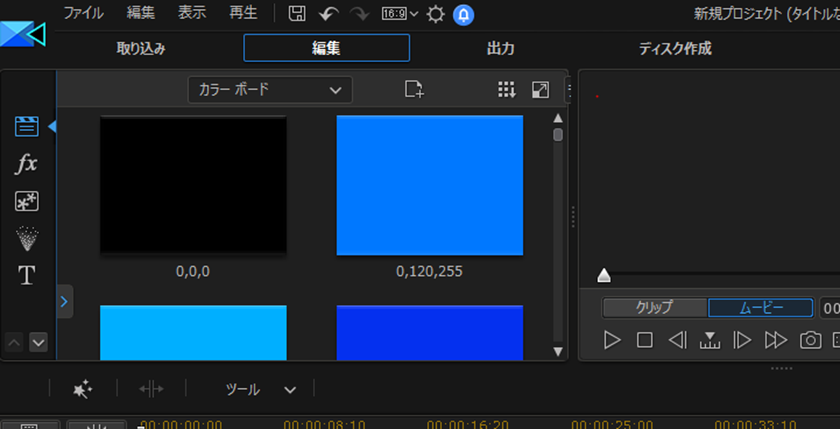Image resolution: width=840 pixels, height=429 pixels.
Task: Click the save project floppy icon
Action: tap(297, 14)
